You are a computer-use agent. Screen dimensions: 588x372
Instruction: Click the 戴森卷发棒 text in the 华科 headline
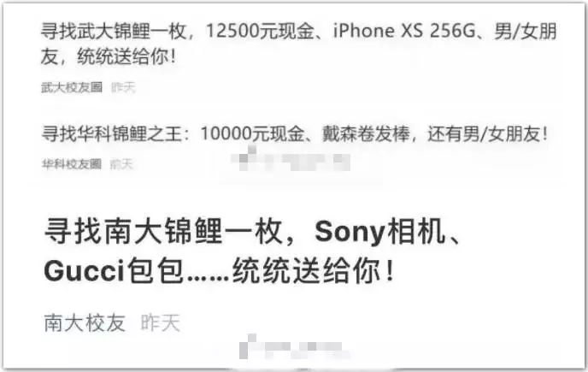pos(367,133)
